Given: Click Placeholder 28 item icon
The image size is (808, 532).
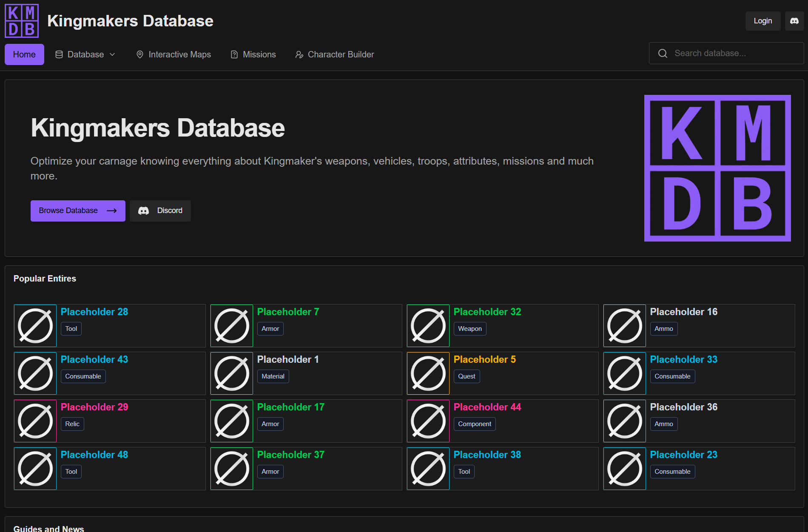Looking at the screenshot, I should click(35, 326).
